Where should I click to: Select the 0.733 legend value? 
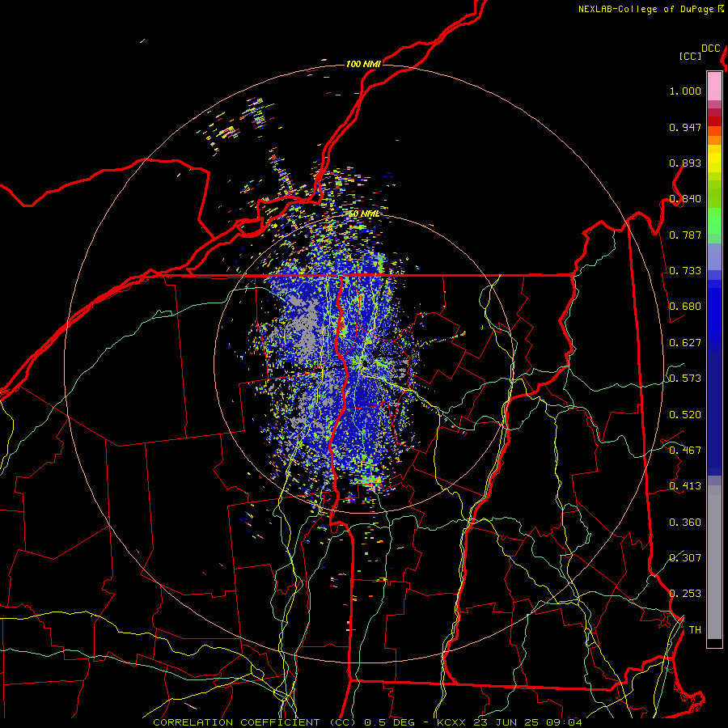tap(685, 271)
